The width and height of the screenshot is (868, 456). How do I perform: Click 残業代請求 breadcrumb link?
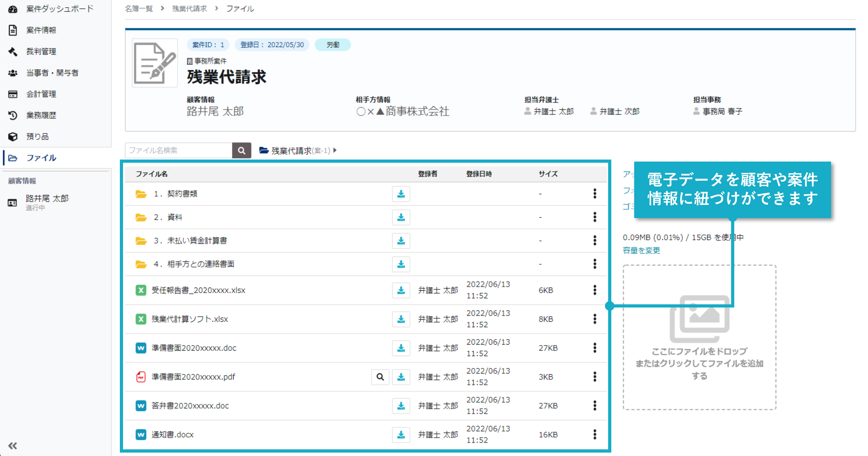189,8
